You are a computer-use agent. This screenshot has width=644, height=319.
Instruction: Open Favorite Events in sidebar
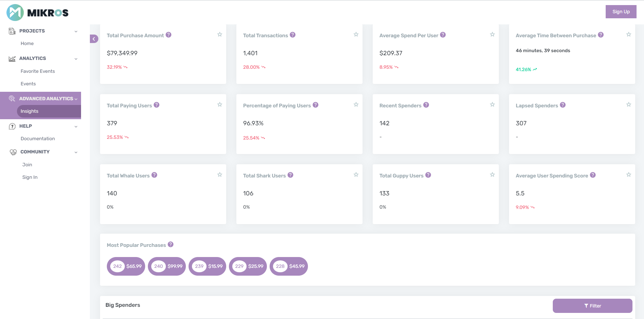coord(38,71)
